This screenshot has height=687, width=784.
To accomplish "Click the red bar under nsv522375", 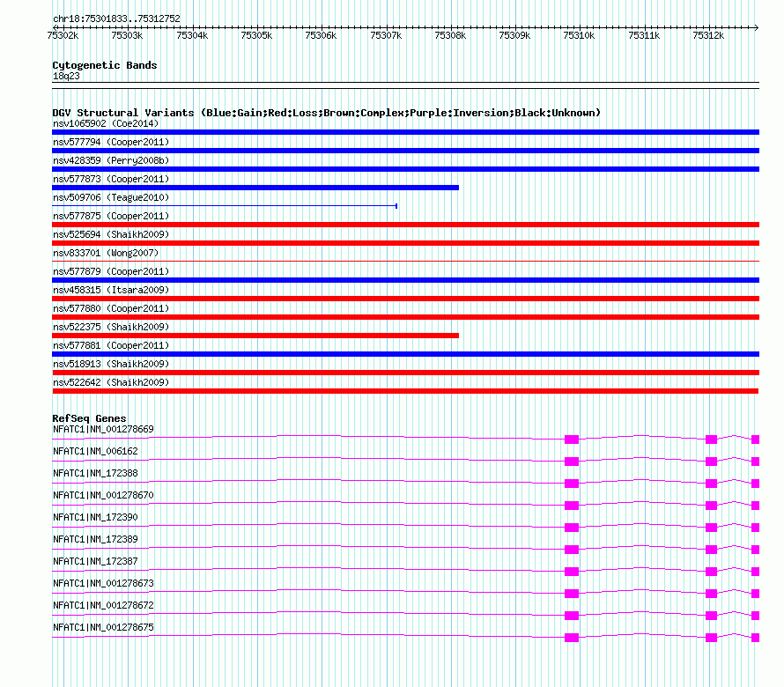I will pos(255,336).
